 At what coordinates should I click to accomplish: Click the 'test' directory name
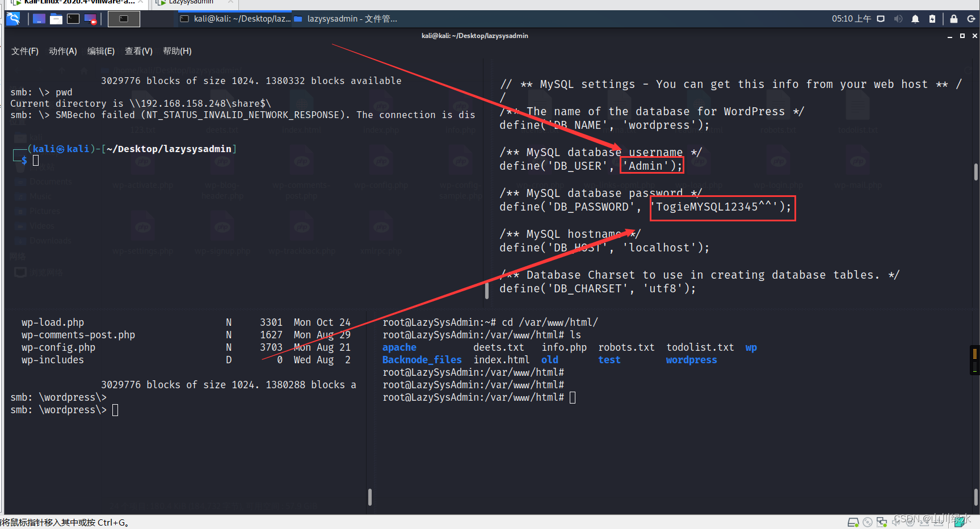tap(609, 360)
